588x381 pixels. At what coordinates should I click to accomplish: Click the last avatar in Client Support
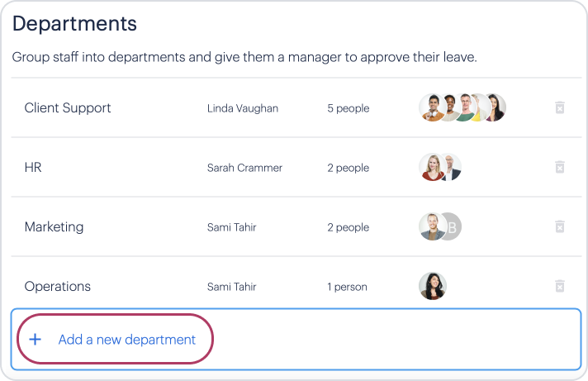(x=495, y=108)
